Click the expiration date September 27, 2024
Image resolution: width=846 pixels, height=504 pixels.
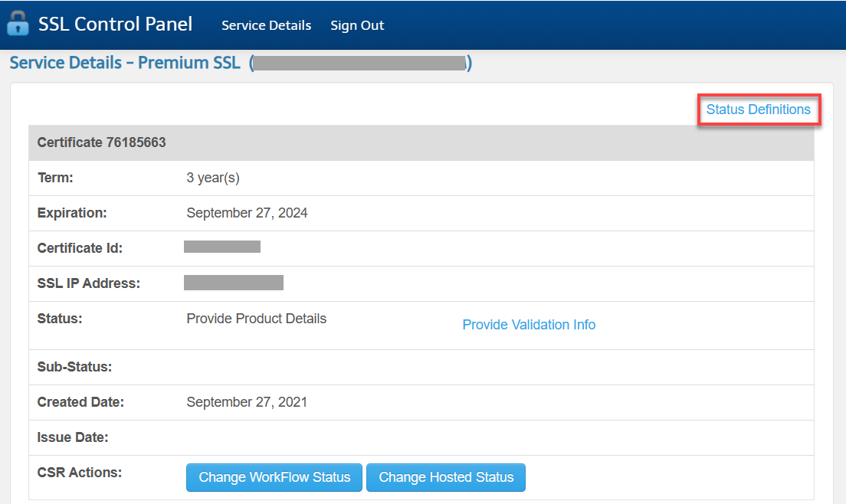247,213
